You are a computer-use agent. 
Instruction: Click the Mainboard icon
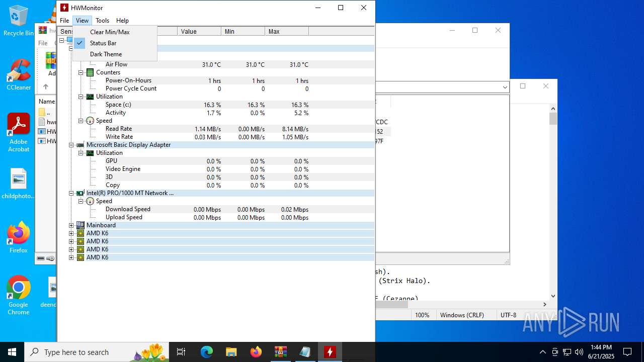80,225
